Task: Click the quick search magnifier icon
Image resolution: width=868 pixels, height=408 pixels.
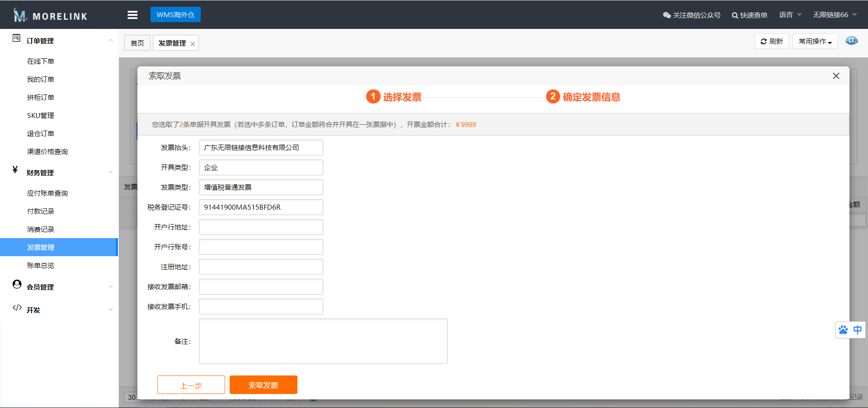Action: coord(735,15)
